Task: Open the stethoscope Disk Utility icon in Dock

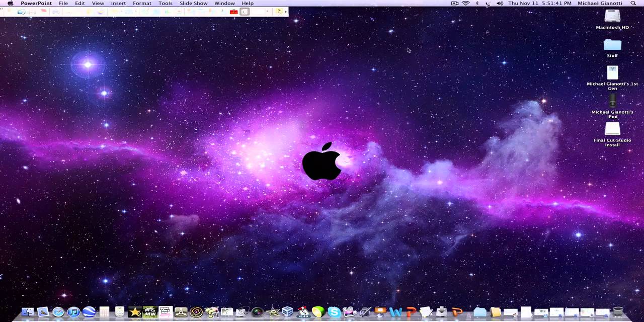Action: click(242, 312)
